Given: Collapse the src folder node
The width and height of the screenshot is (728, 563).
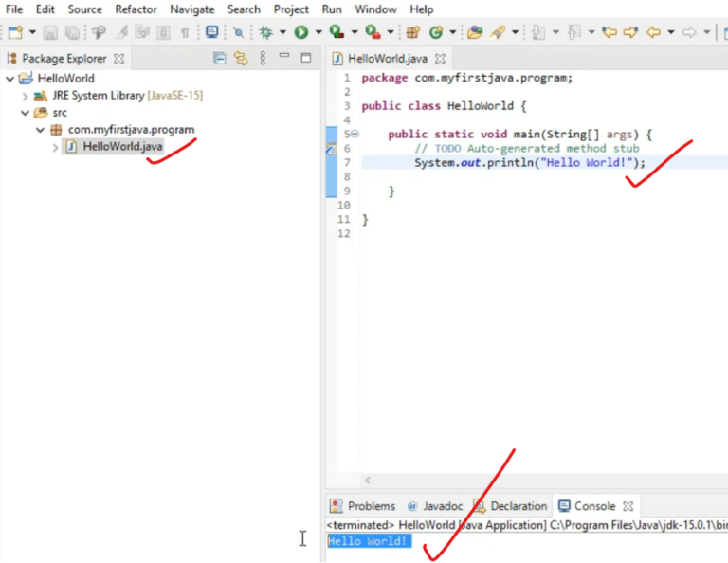Looking at the screenshot, I should pos(25,113).
